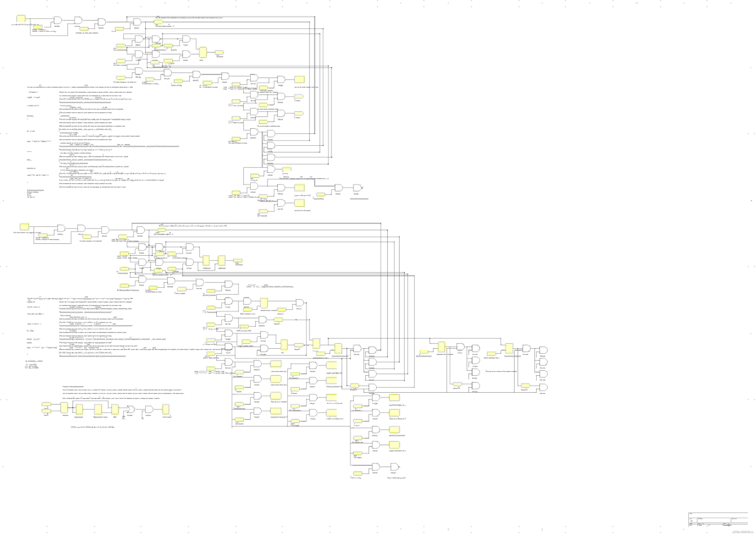Screen dimensions: 756x535
Task: Select the first AND gate in the lower diagram's top chain
Action: tap(61, 228)
